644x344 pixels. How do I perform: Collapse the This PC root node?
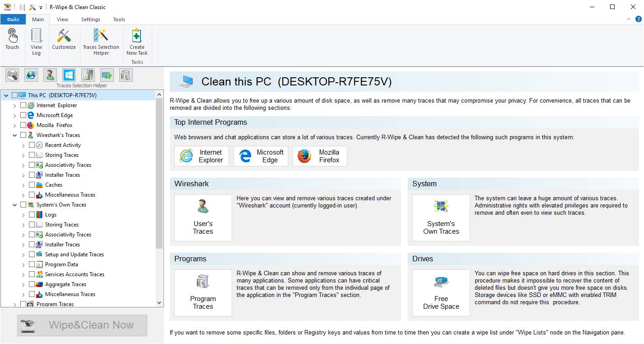coord(6,95)
